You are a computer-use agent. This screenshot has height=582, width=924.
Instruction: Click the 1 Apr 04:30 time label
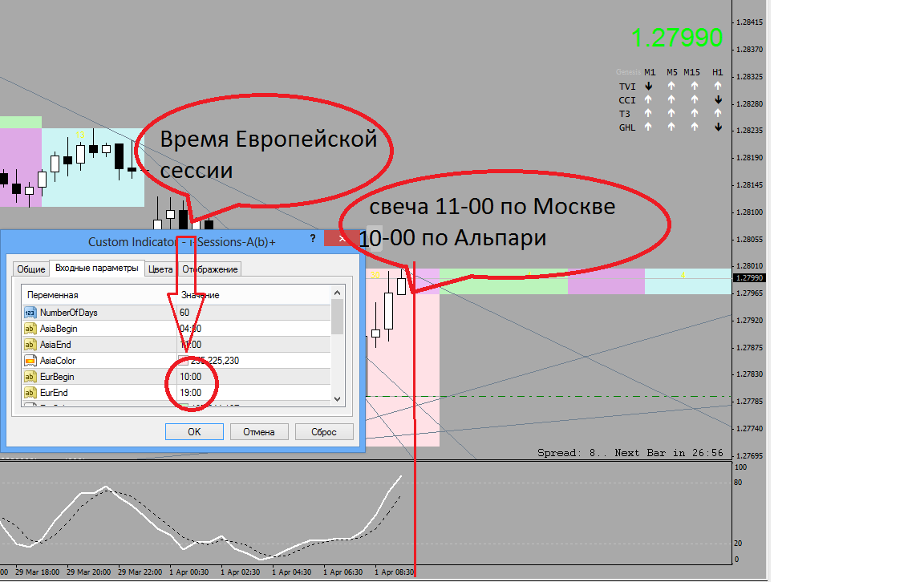(292, 572)
